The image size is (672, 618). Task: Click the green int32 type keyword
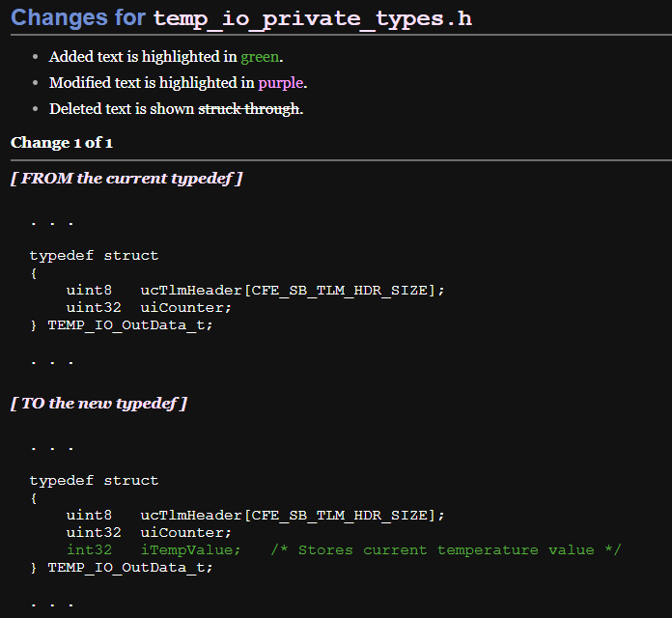coord(89,550)
